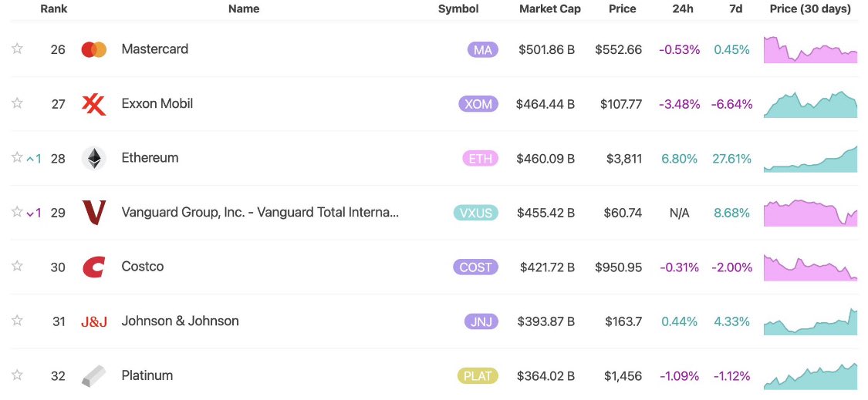Select the Costco logo icon
This screenshot has width=868, height=400.
point(93,267)
